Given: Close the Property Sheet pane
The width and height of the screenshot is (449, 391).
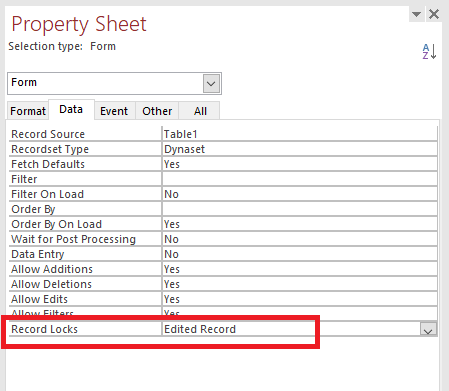Looking at the screenshot, I should point(434,14).
